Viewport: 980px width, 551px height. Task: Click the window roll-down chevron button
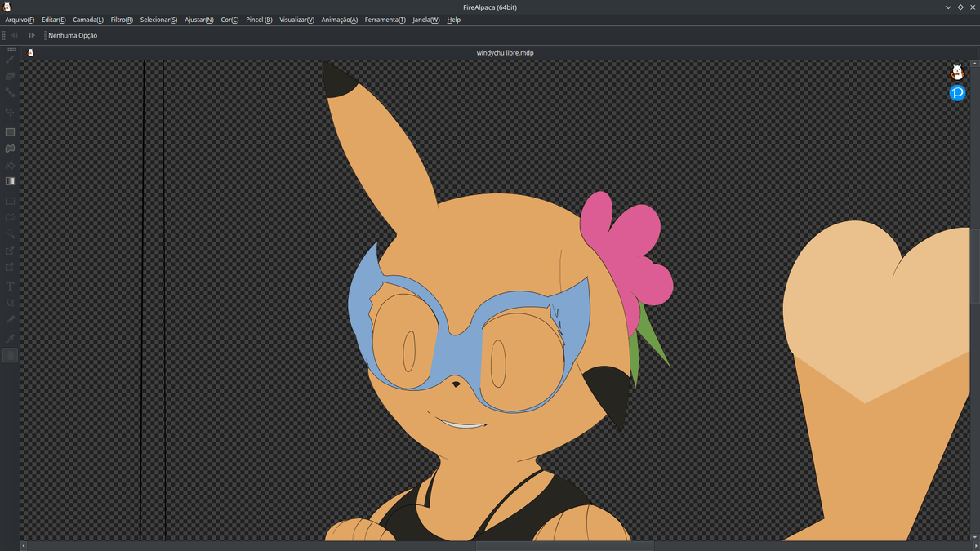[948, 7]
